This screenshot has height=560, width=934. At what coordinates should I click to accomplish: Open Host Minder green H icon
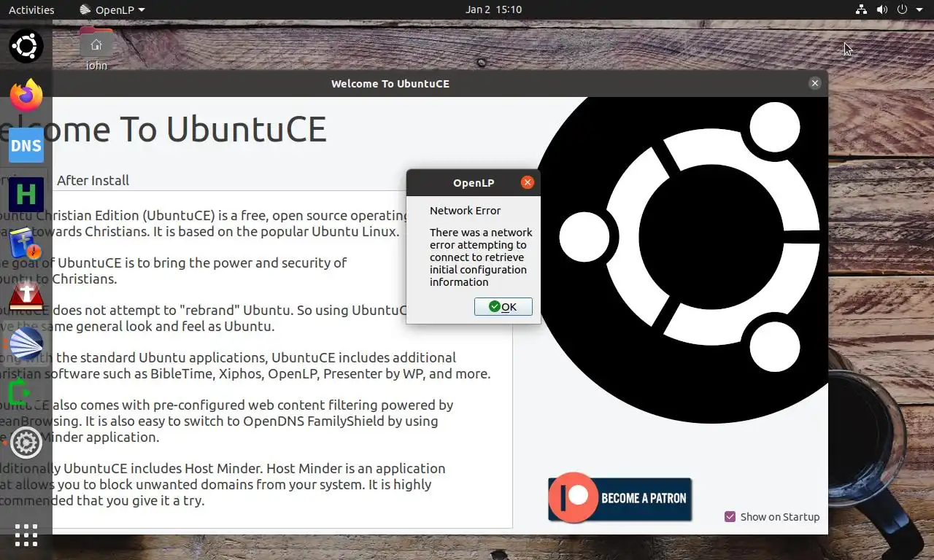click(26, 195)
